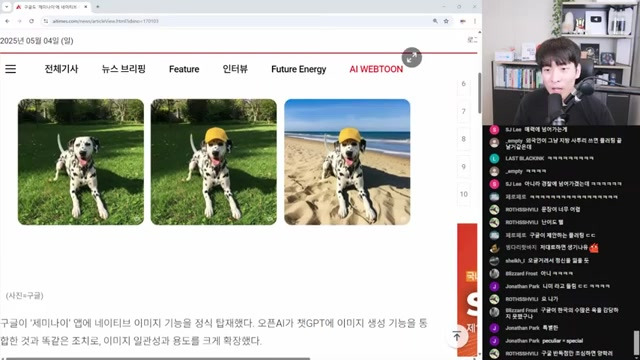Viewport: 640px width, 360px height.
Task: Click the photo credit (사진=구글)
Action: click(x=24, y=296)
